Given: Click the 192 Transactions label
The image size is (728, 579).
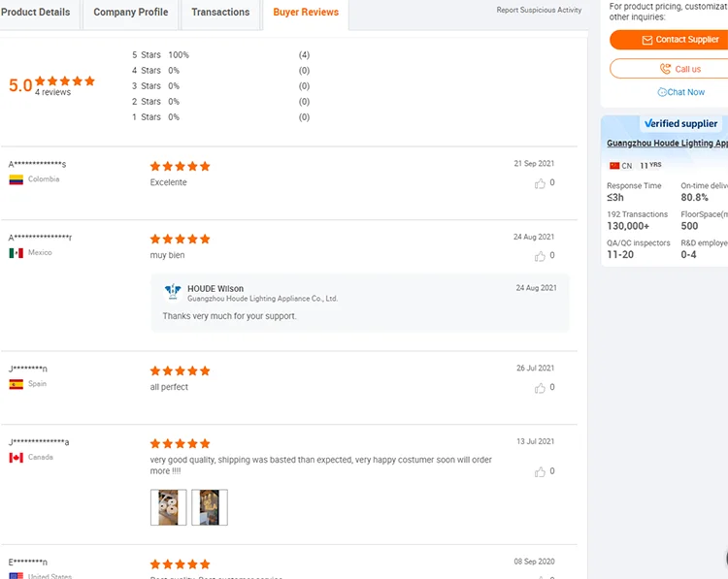Looking at the screenshot, I should click(637, 214).
